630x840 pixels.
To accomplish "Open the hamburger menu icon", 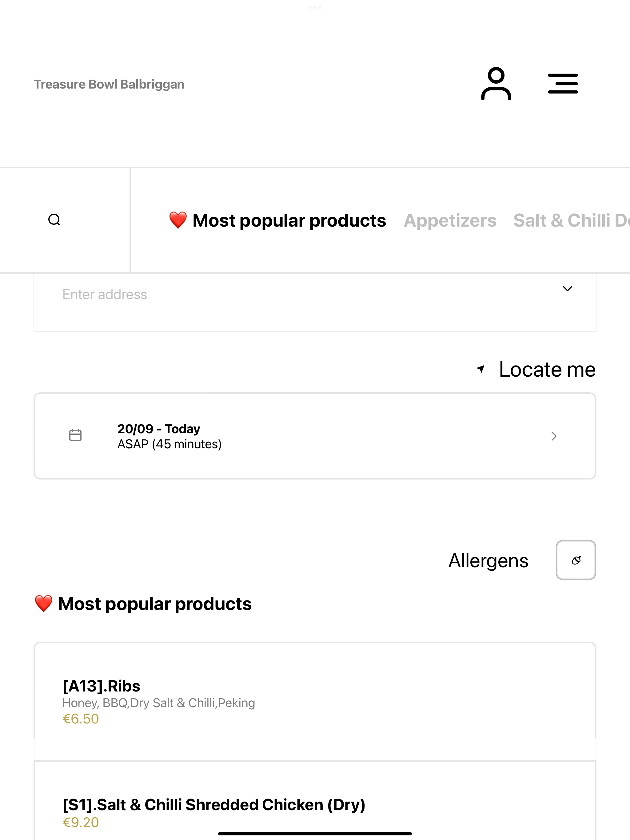I will (x=563, y=84).
